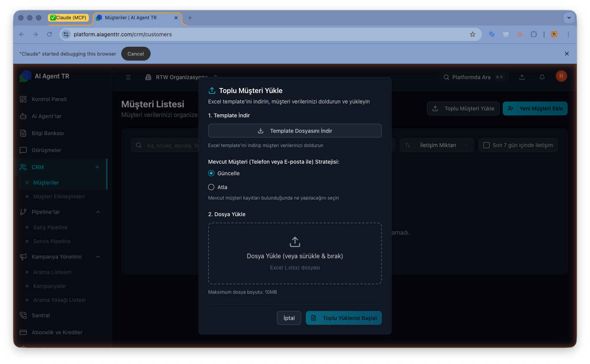Open Müşteri Etkileşimleri in sidebar
The image size is (590, 364).
pyautogui.click(x=59, y=196)
